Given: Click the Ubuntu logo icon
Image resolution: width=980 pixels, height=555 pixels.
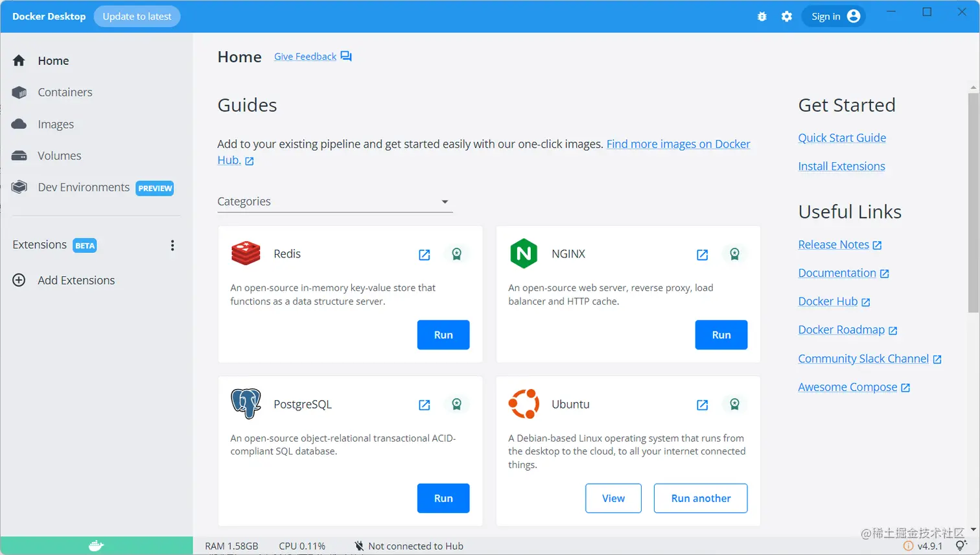Looking at the screenshot, I should [524, 404].
